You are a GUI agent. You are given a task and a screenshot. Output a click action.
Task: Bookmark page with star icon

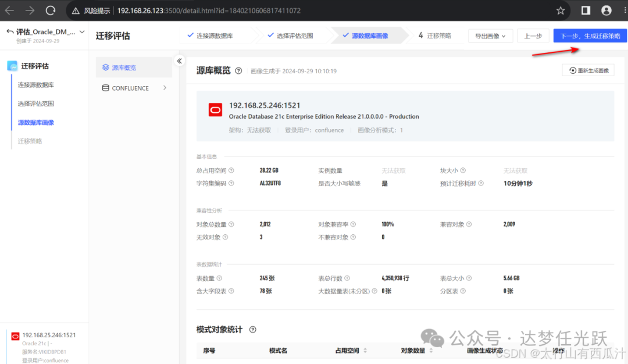[561, 11]
